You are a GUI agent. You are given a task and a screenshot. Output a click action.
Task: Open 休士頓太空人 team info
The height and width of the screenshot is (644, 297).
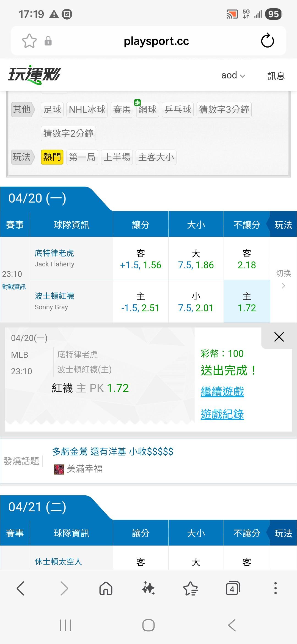[x=58, y=561]
